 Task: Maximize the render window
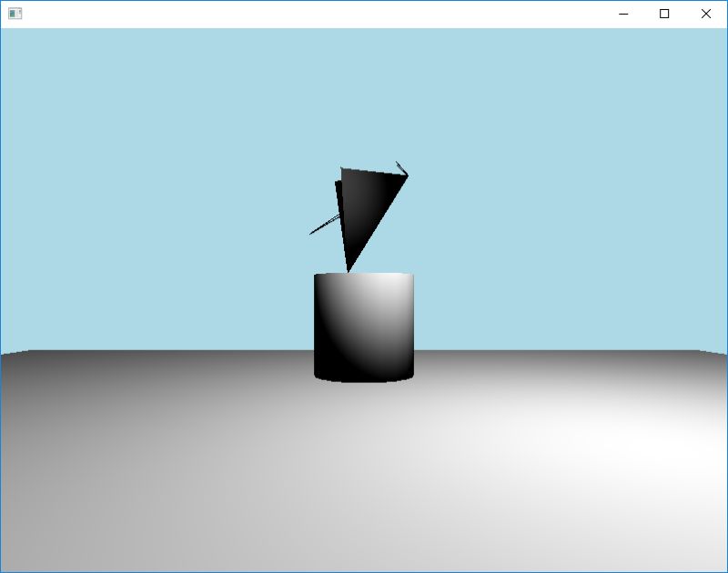click(665, 14)
